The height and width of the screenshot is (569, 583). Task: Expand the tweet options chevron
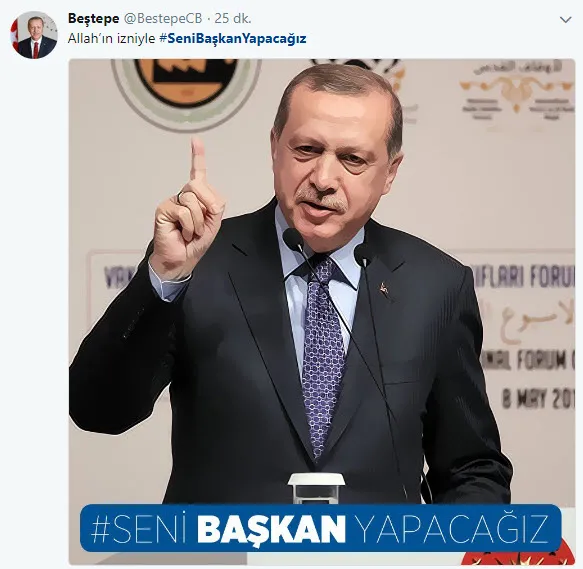[566, 20]
